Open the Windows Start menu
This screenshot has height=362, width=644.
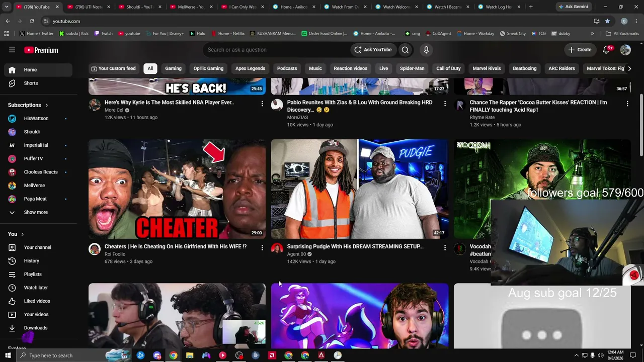(x=8, y=355)
